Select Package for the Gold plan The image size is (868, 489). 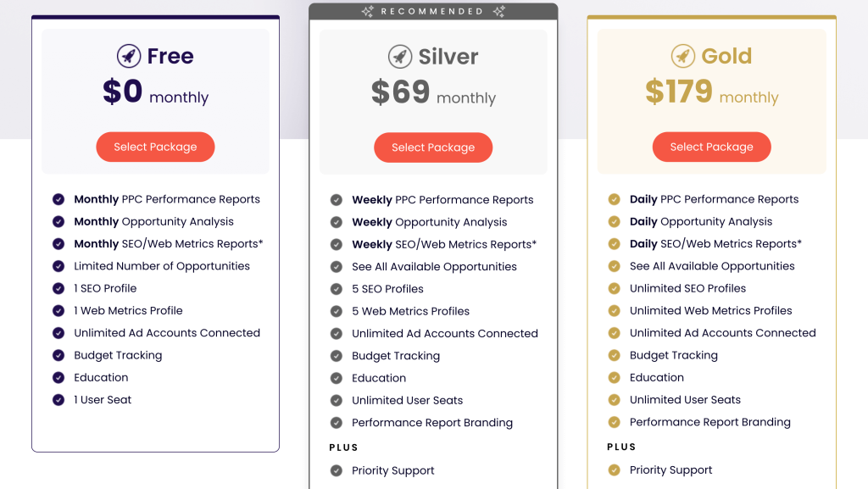tap(711, 147)
